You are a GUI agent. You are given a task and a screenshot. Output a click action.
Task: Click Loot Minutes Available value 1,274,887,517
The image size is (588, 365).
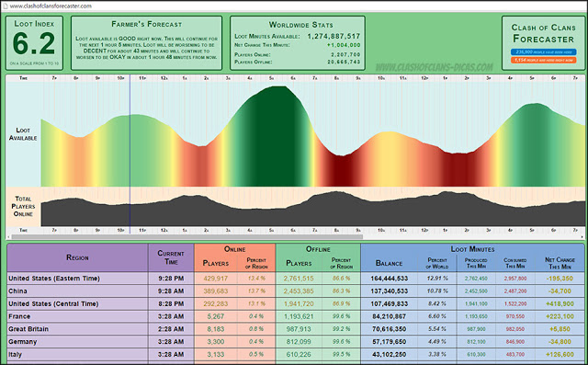[x=334, y=37]
